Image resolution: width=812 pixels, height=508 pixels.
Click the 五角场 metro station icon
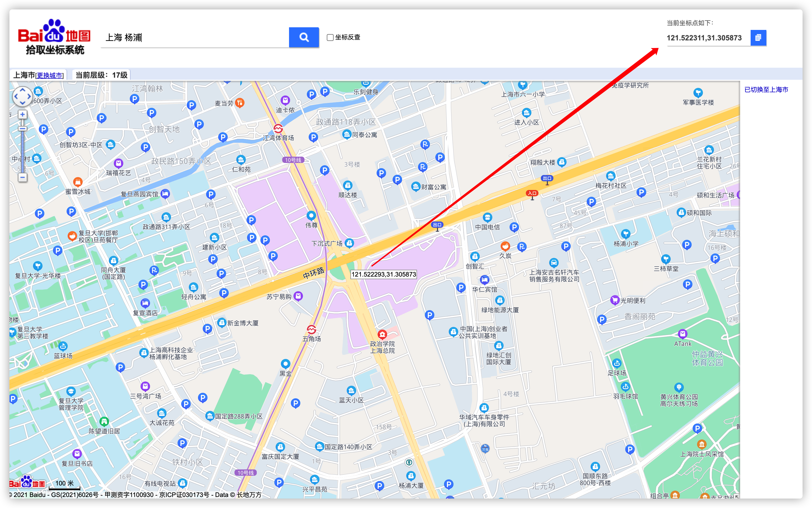point(311,329)
